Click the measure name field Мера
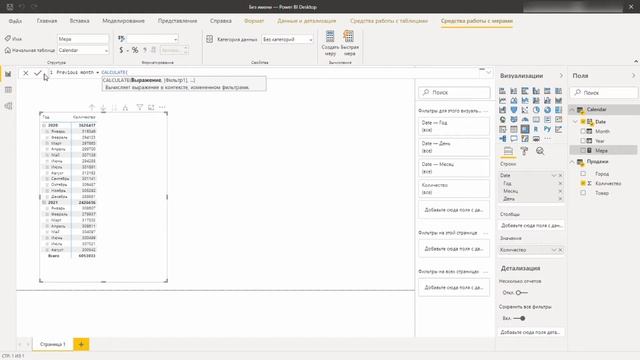The width and height of the screenshot is (640, 360). click(x=83, y=39)
